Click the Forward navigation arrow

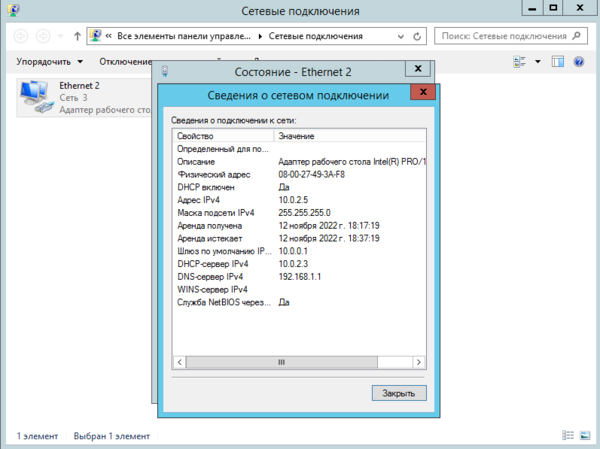pos(44,35)
